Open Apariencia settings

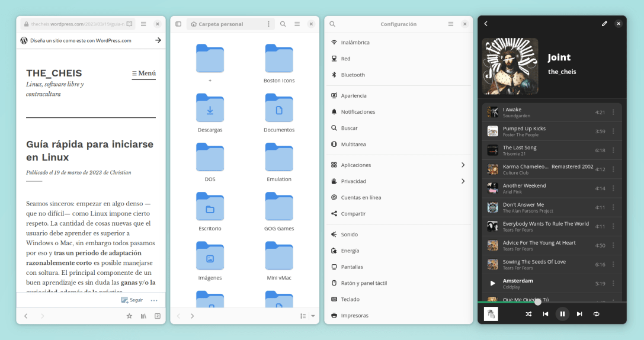pos(398,96)
